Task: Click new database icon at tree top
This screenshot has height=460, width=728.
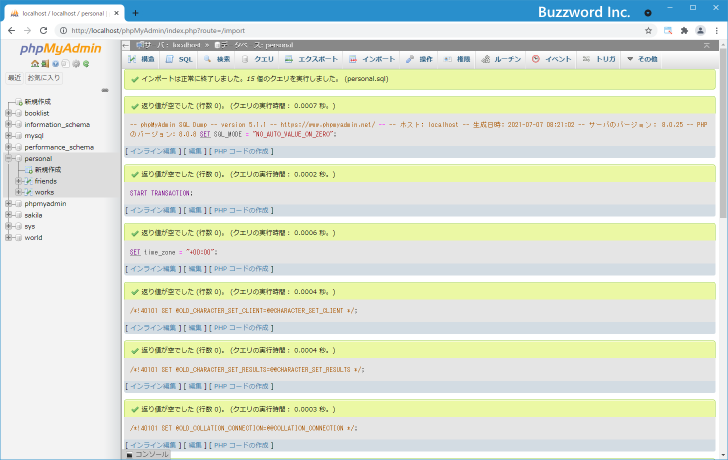Action: (x=19, y=102)
